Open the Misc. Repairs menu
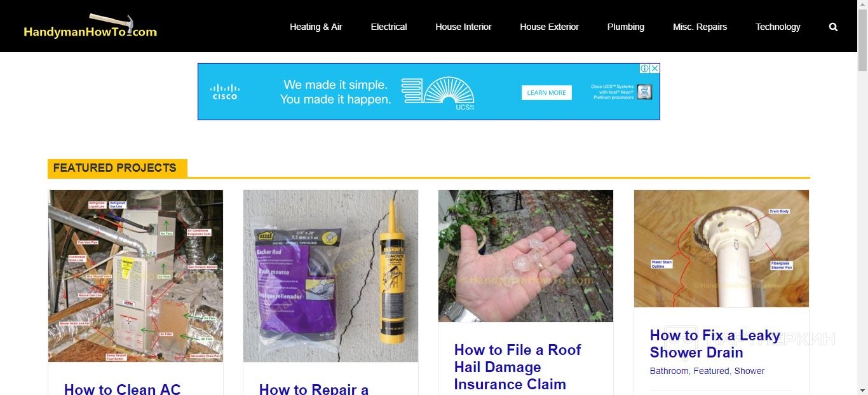868x395 pixels. (700, 27)
